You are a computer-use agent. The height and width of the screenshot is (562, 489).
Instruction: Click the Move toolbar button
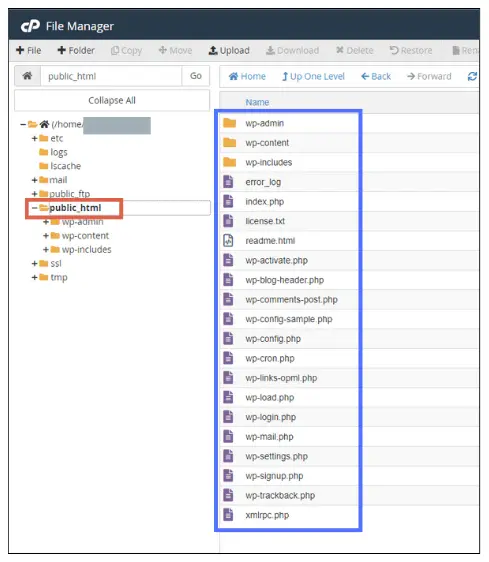pyautogui.click(x=175, y=51)
